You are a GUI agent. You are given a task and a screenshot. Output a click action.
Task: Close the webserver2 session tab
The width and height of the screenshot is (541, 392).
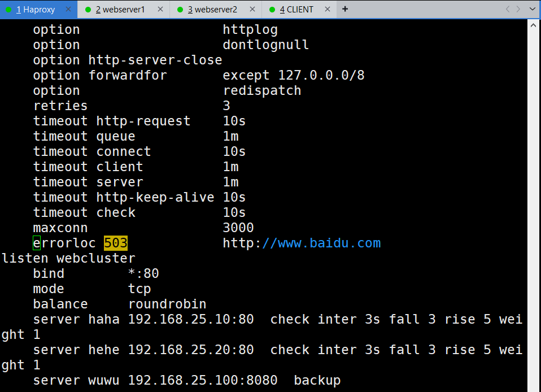(252, 9)
